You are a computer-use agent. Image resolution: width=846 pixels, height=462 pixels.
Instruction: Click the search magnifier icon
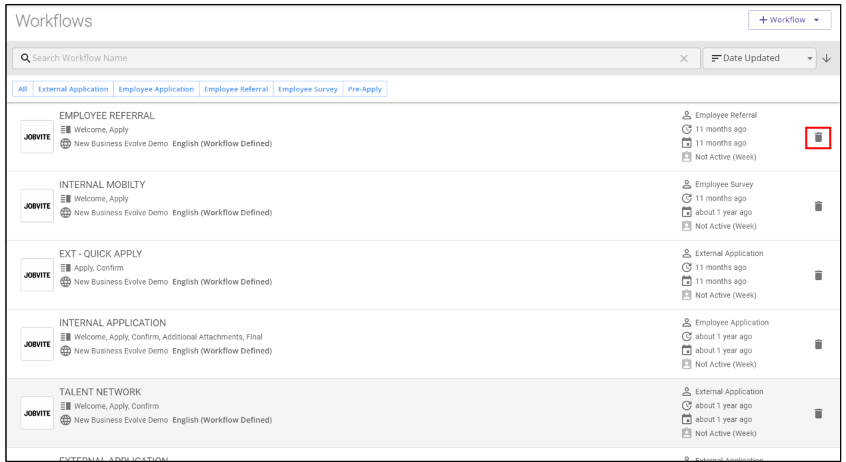(x=25, y=58)
